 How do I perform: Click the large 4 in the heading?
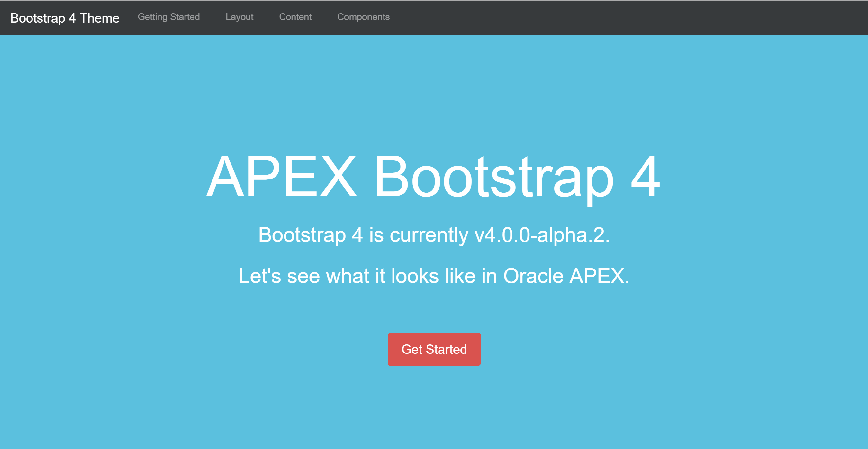(x=645, y=176)
